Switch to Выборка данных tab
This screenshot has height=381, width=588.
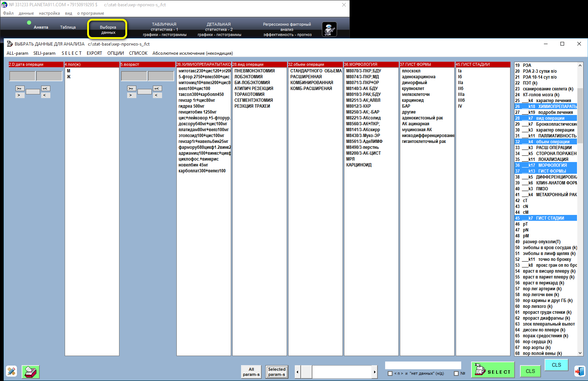(108, 29)
